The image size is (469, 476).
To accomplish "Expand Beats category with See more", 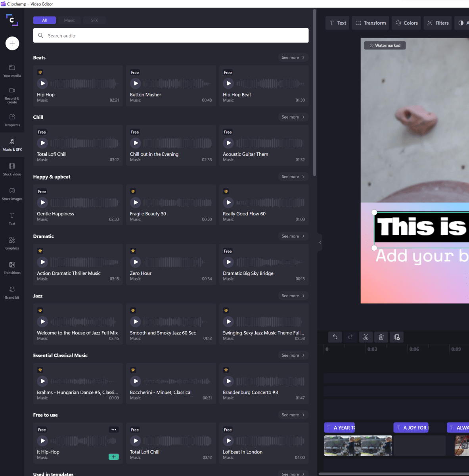I will click(x=293, y=58).
